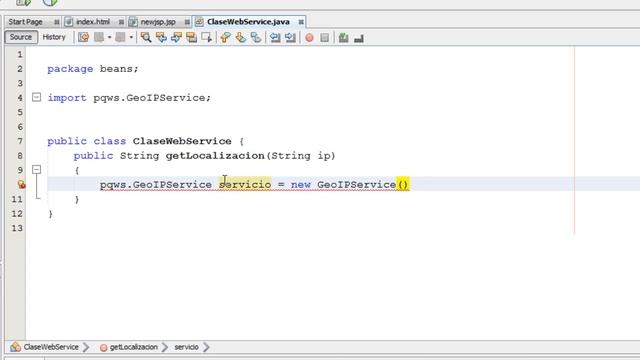The width and height of the screenshot is (640, 360).
Task: Toggle rectangular selection mode
Action: [x=207, y=38]
